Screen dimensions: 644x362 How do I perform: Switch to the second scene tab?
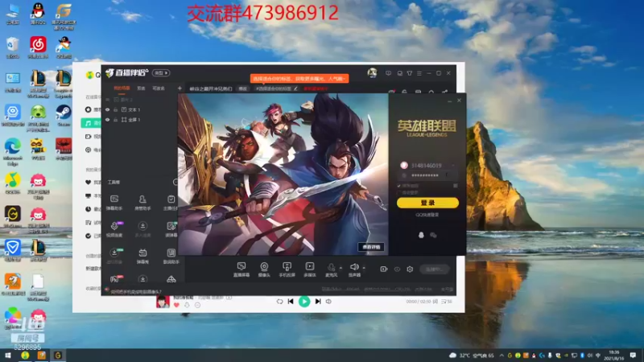click(141, 88)
